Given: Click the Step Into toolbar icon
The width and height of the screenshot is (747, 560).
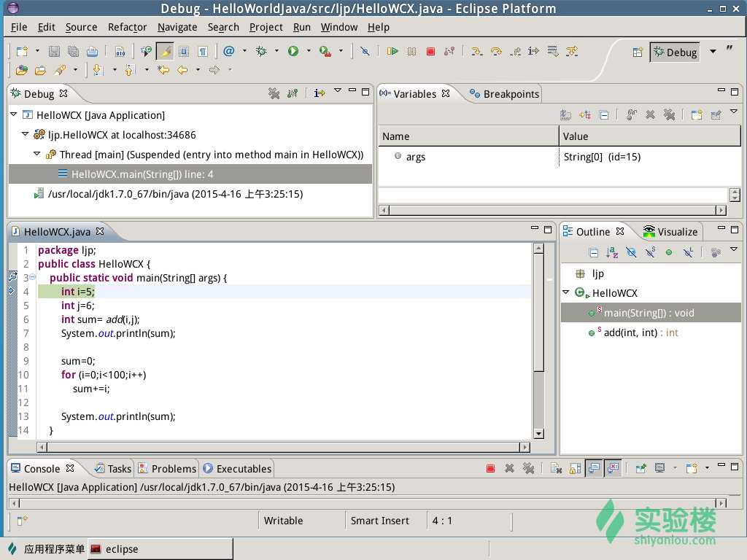Looking at the screenshot, I should [476, 52].
